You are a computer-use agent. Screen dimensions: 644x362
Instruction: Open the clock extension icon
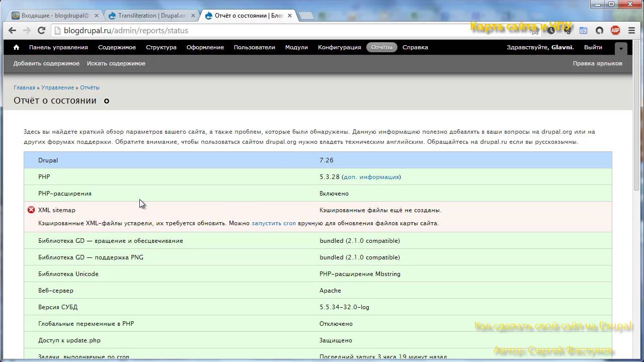point(551,31)
